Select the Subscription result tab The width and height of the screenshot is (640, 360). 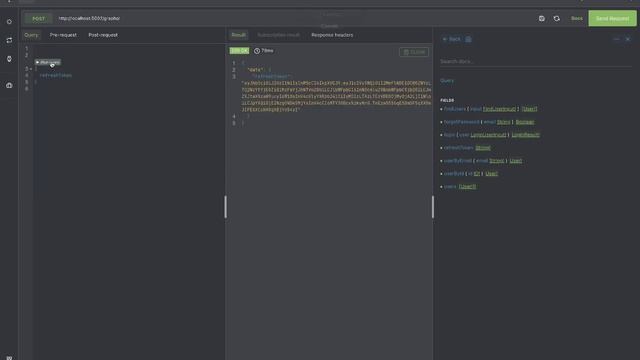278,35
